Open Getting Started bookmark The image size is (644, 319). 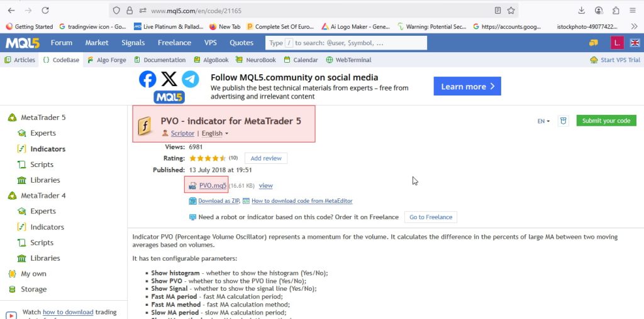click(x=30, y=26)
